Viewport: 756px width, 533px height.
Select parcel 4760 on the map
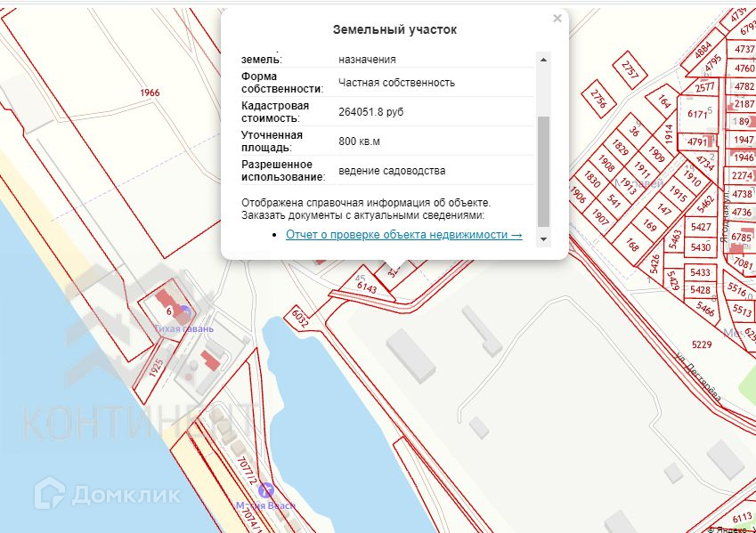744,69
